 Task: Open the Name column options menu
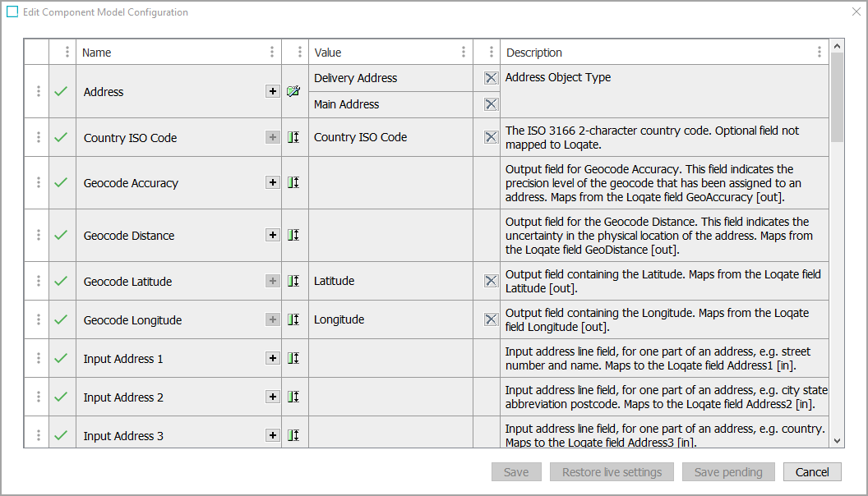click(x=272, y=52)
